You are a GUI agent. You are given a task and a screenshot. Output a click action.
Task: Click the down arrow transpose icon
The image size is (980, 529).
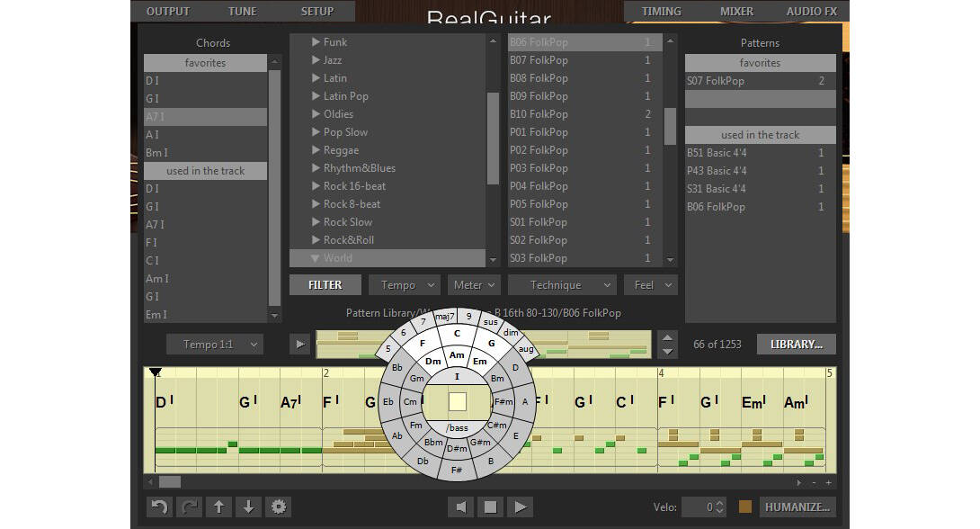tap(248, 507)
